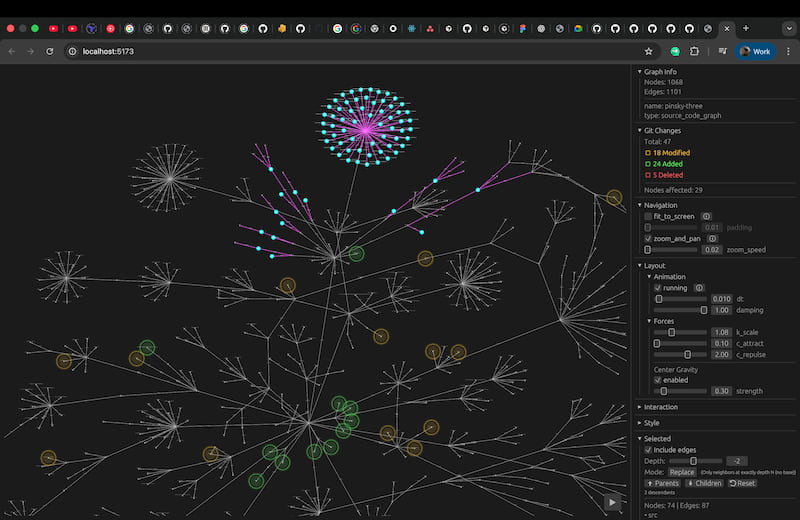
Task: Open the browser extensions puzzle icon
Action: 694,51
